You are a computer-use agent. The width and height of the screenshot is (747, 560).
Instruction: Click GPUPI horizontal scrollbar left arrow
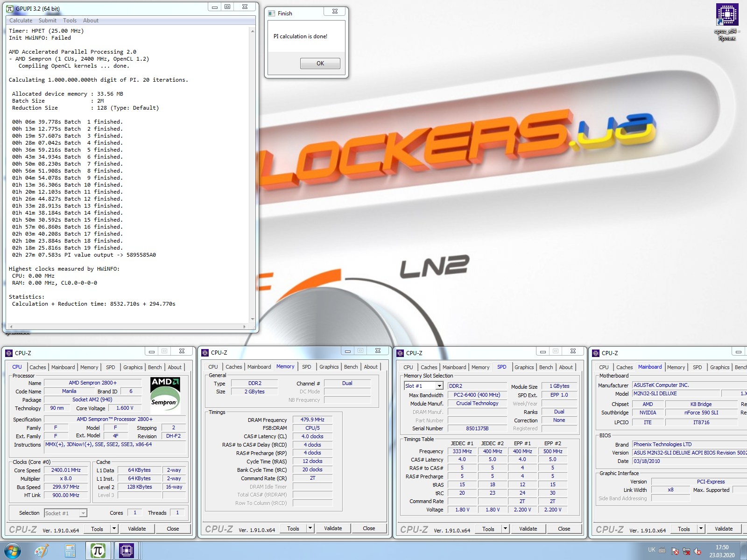point(11,327)
